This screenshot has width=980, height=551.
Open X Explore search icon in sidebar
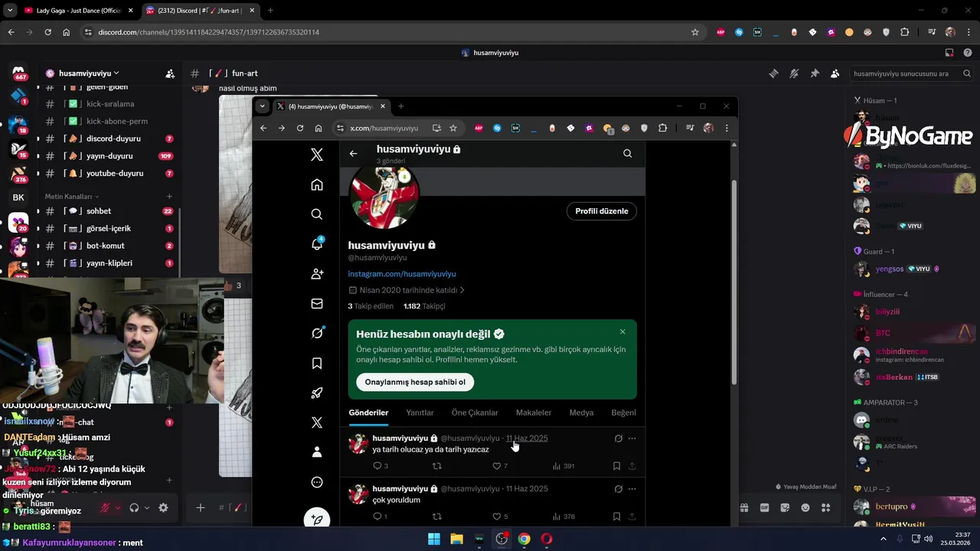[x=317, y=214]
